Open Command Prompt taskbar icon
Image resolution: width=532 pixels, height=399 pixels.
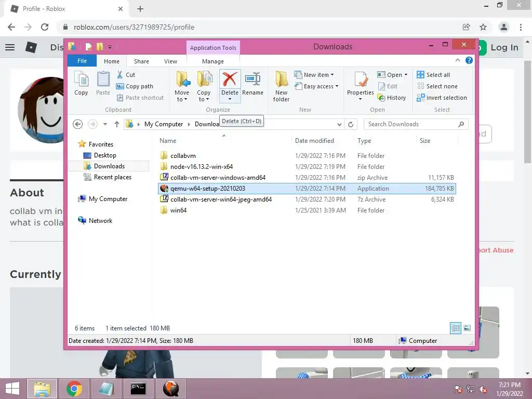[x=138, y=389]
